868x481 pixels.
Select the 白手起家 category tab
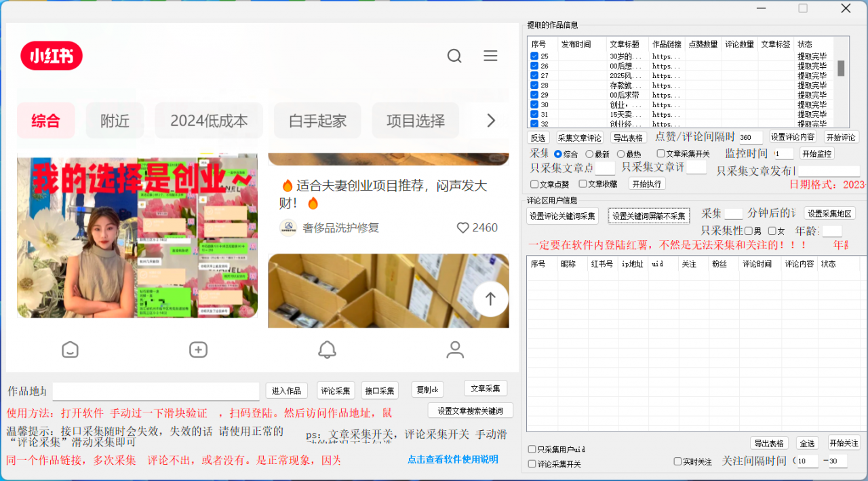(x=317, y=120)
